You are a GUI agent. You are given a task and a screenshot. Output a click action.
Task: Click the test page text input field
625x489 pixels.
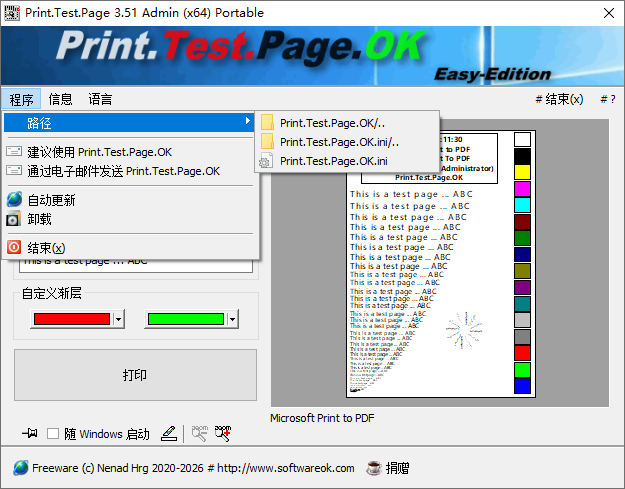(136, 264)
